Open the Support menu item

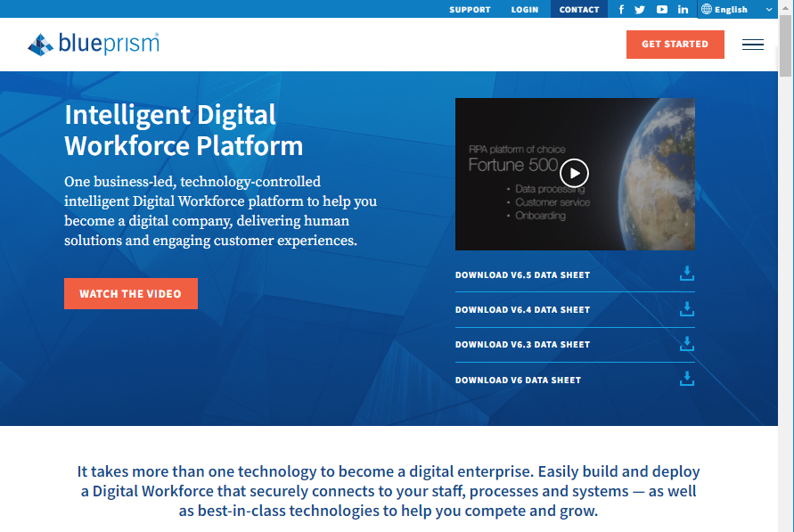tap(470, 10)
